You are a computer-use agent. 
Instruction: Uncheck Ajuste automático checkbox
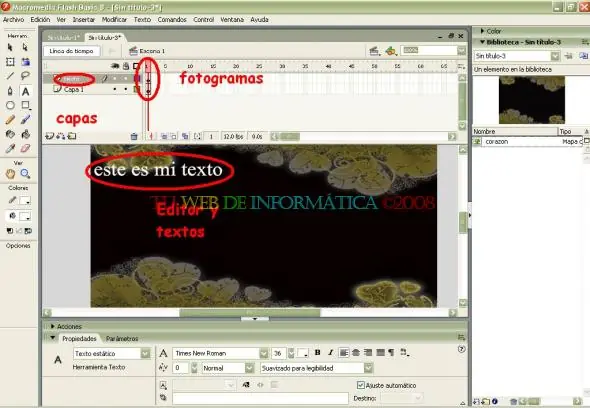click(x=360, y=385)
